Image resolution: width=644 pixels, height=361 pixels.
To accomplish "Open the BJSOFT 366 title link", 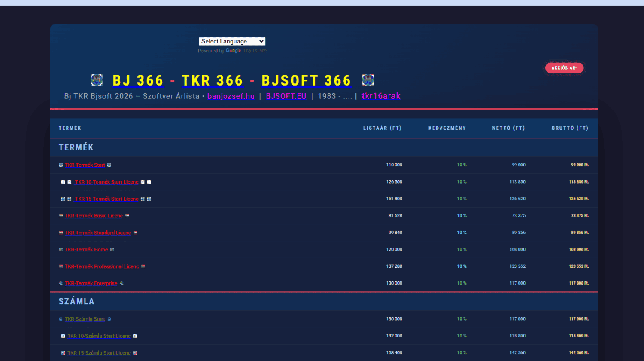I will point(307,80).
